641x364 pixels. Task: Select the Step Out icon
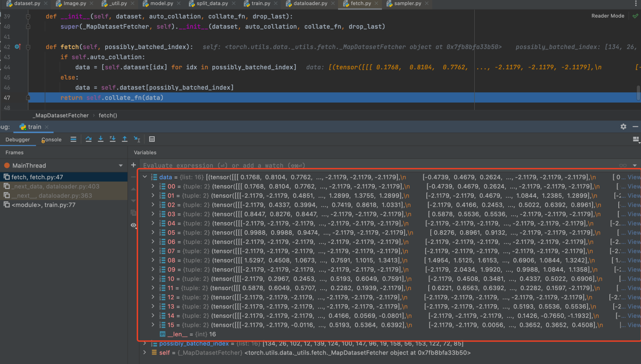(x=125, y=139)
